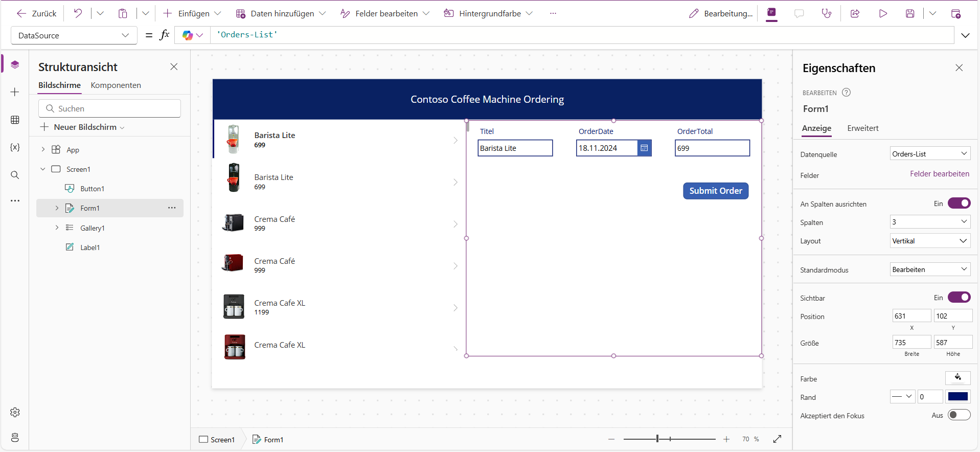Run the app checker stethoscope icon

point(826,14)
